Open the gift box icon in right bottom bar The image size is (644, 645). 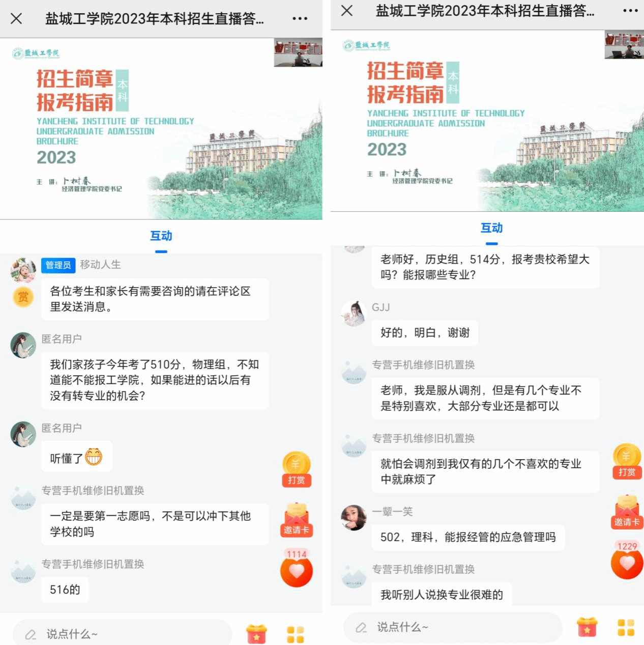click(x=587, y=627)
